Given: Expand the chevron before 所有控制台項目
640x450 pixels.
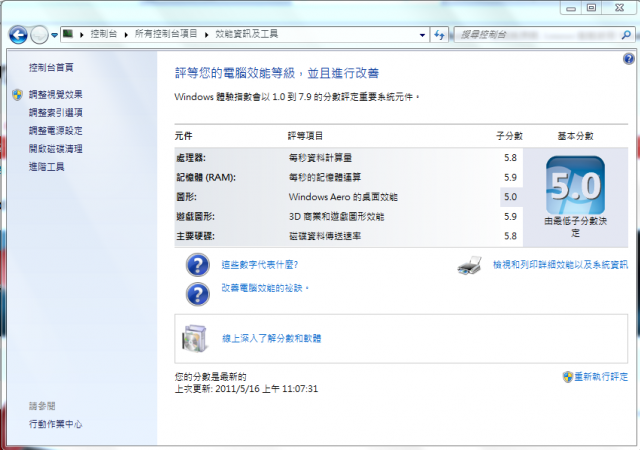Looking at the screenshot, I should (126, 35).
